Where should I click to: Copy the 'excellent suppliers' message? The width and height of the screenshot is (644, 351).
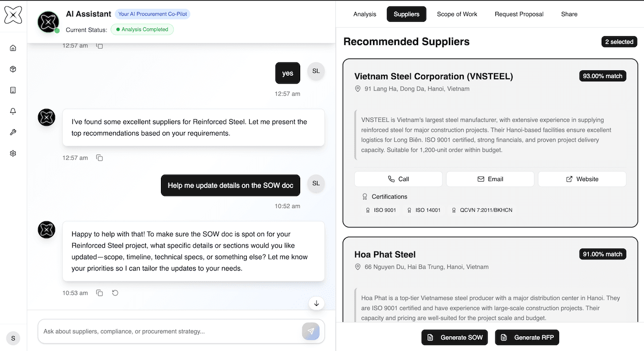(100, 158)
